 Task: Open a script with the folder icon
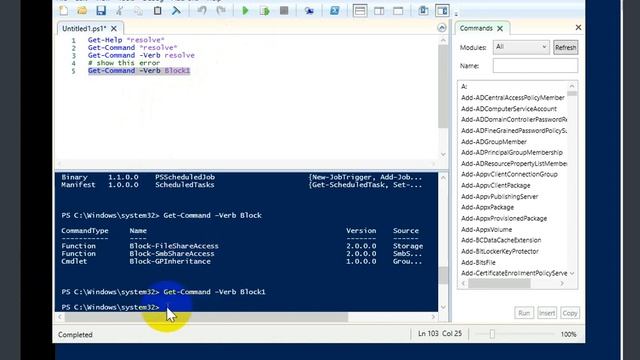82,10
